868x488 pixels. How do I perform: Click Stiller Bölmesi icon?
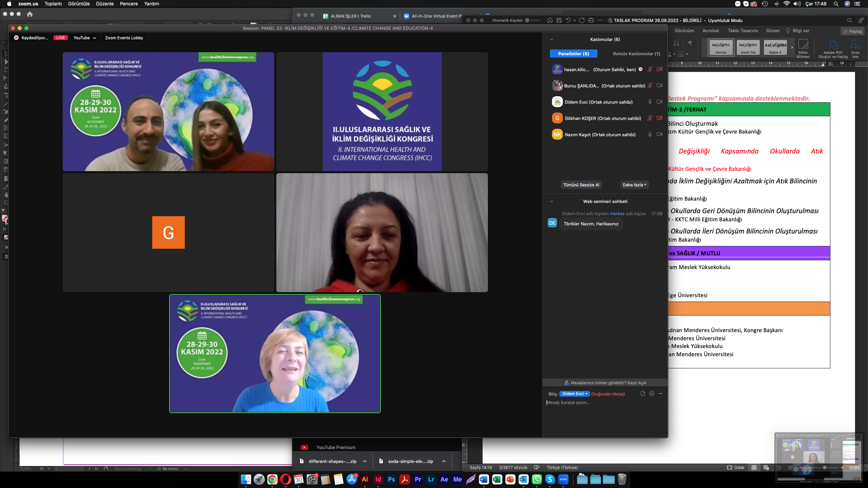pos(803,49)
